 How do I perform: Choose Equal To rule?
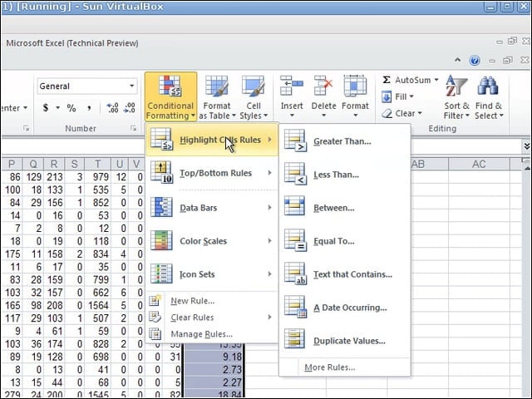point(344,241)
